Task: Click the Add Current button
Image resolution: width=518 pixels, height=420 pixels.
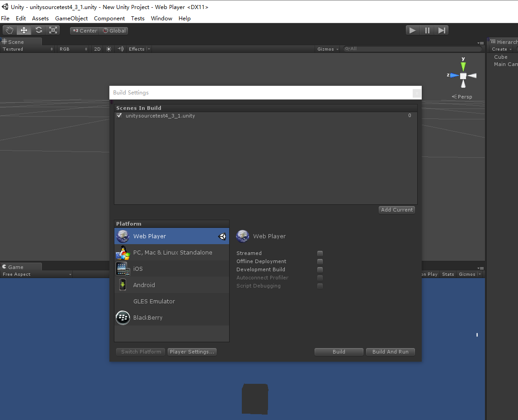Action: coord(396,209)
